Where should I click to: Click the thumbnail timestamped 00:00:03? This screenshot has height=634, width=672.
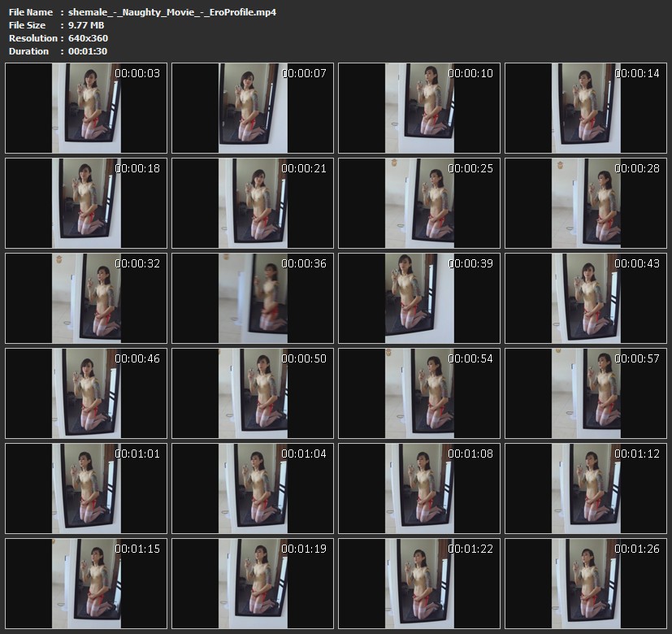(86, 109)
